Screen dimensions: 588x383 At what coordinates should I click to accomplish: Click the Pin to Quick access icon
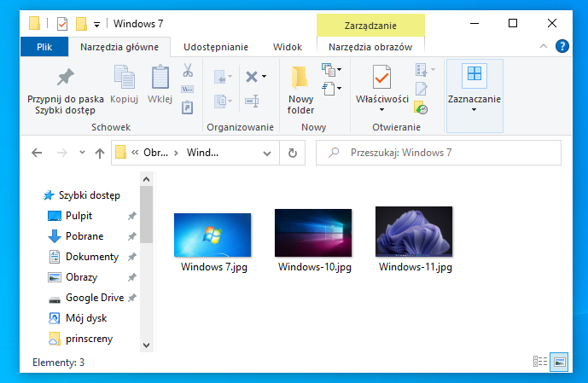pyautogui.click(x=65, y=78)
